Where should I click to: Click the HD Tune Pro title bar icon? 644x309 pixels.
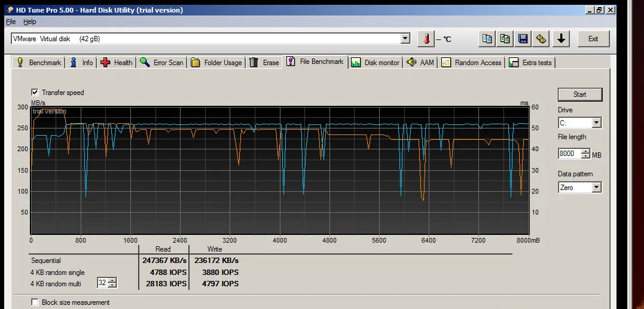(10, 10)
